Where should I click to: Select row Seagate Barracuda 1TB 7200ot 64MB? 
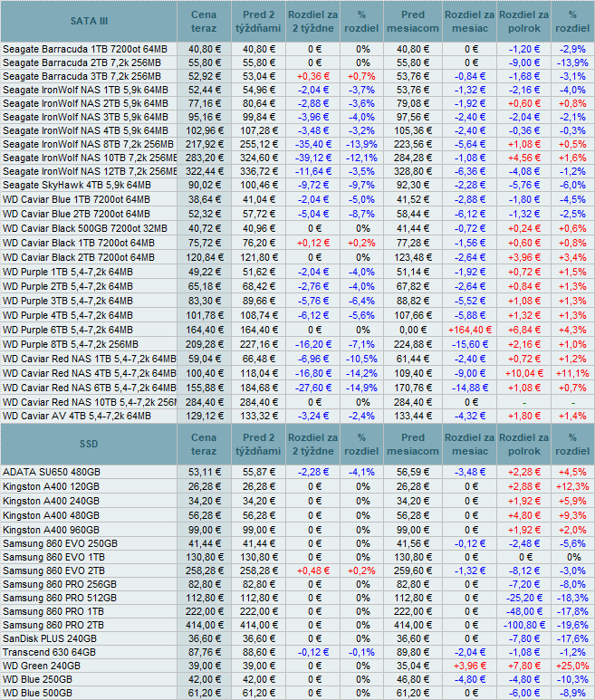(297, 49)
